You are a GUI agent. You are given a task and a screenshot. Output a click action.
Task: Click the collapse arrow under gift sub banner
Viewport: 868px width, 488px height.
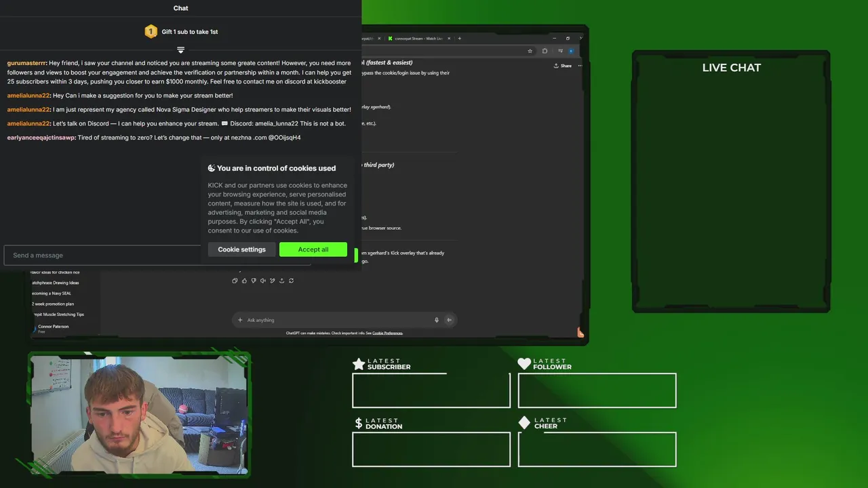[180, 50]
